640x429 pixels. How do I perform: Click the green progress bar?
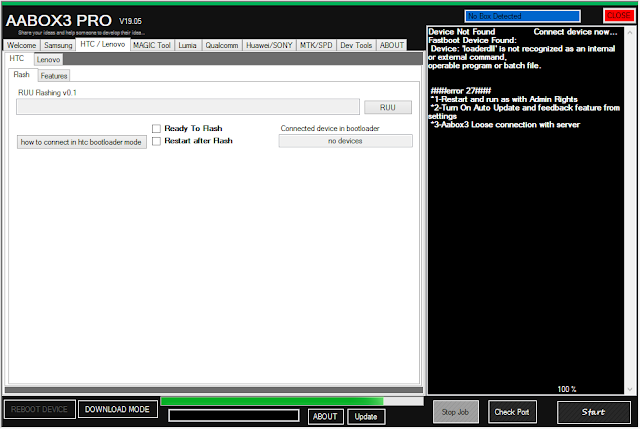click(292, 401)
